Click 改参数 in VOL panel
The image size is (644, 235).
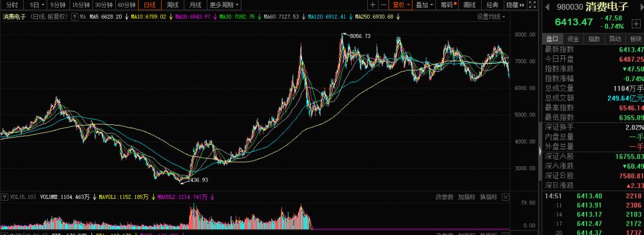[445, 197]
